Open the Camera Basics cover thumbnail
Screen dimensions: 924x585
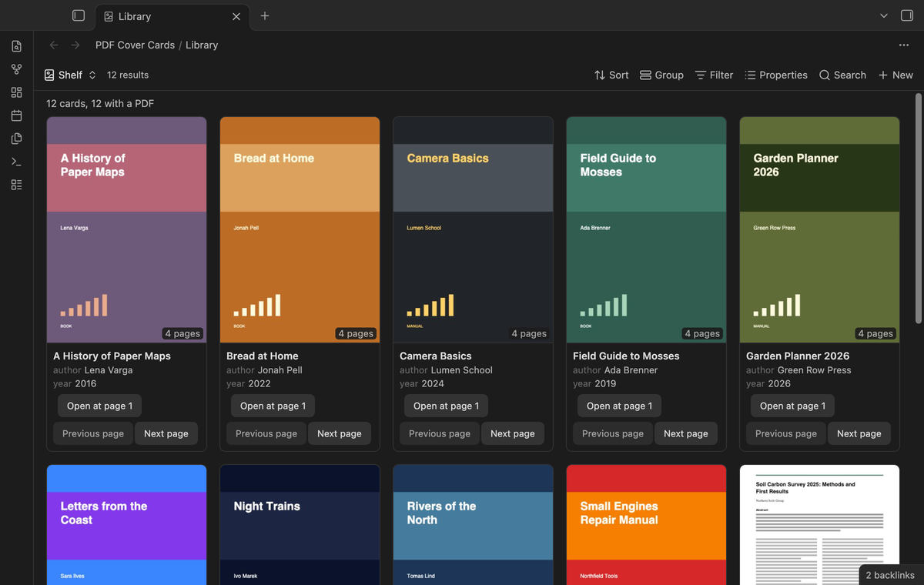473,229
